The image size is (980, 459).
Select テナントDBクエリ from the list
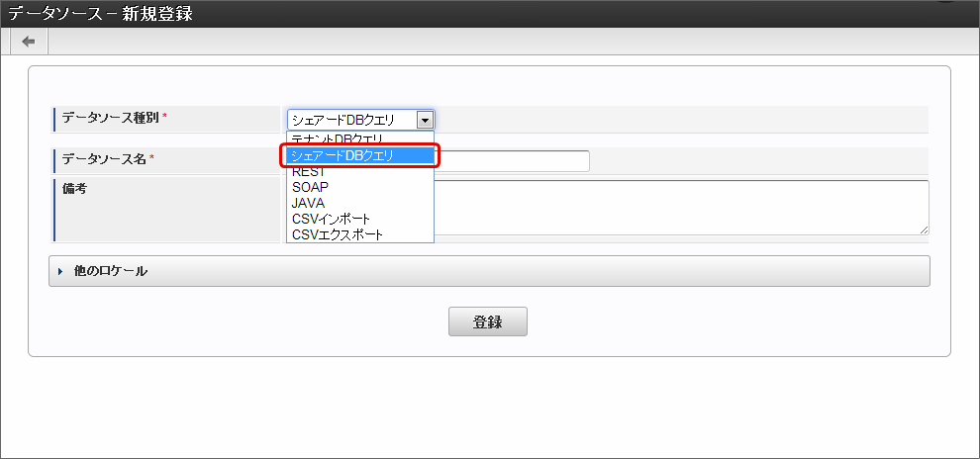tap(360, 138)
